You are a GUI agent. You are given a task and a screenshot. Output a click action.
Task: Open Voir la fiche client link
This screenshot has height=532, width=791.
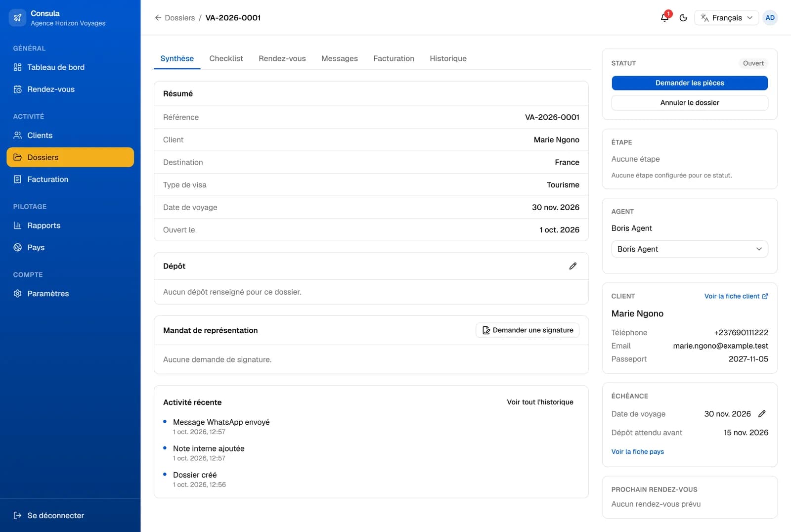pos(736,296)
